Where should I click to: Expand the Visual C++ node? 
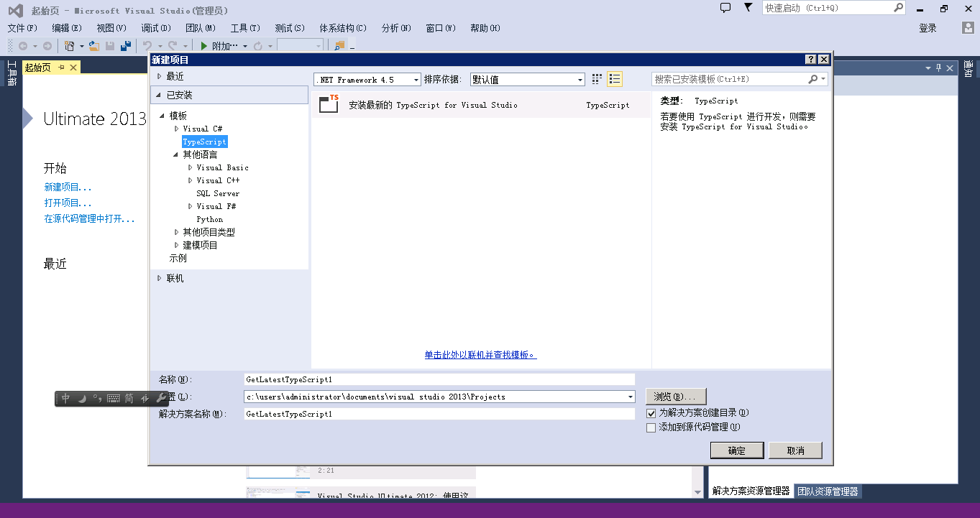(191, 180)
